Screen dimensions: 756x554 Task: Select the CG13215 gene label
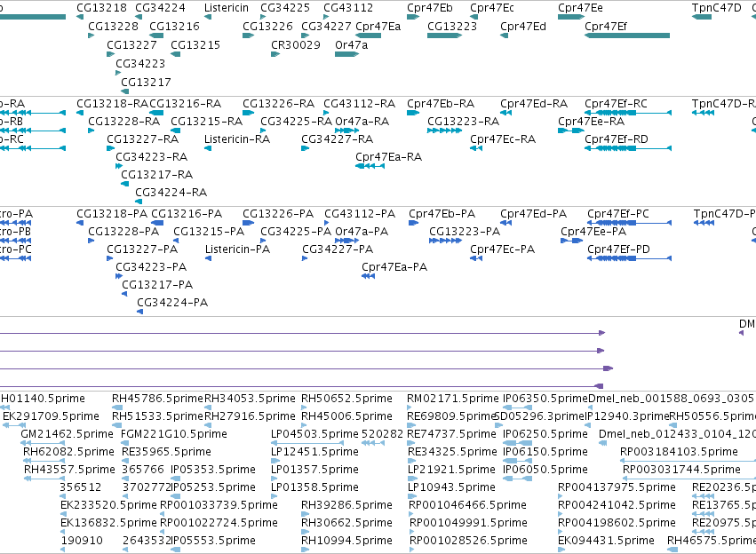(195, 44)
